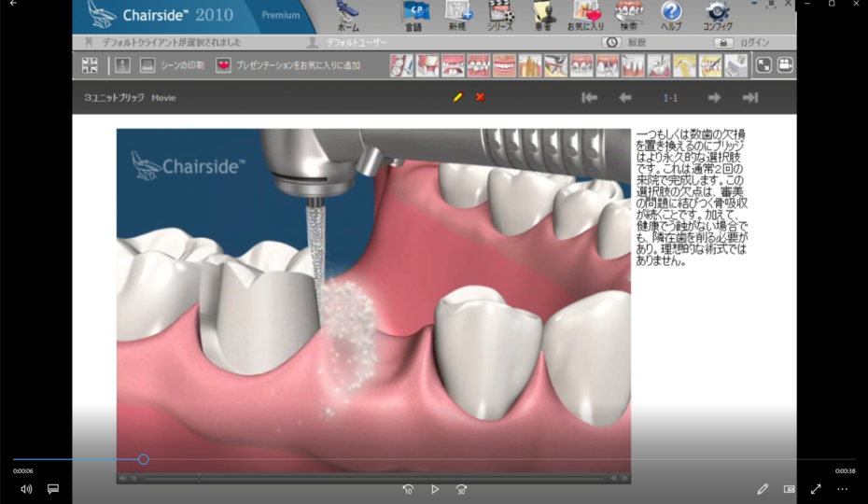The height and width of the screenshot is (504, 868).
Task: Select the smile thumbnail in the icon strip
Action: pyautogui.click(x=504, y=65)
